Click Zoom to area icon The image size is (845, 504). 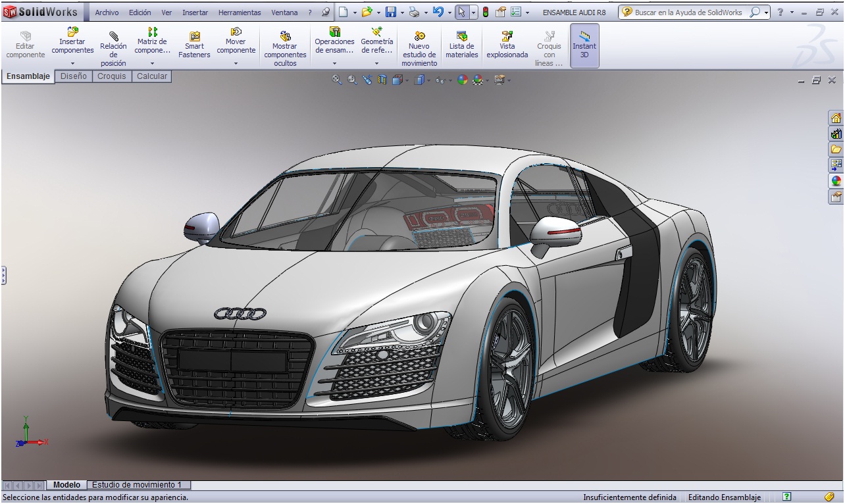point(352,80)
